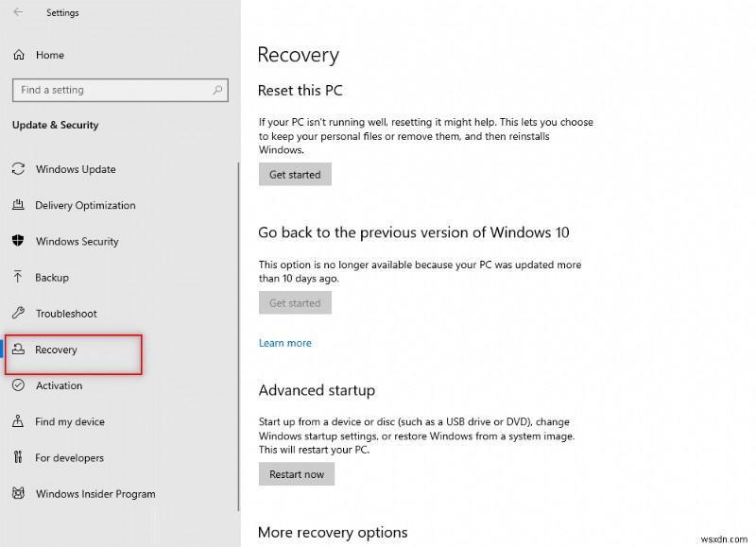Click the disabled Get started button
This screenshot has width=756, height=547.
tap(295, 302)
